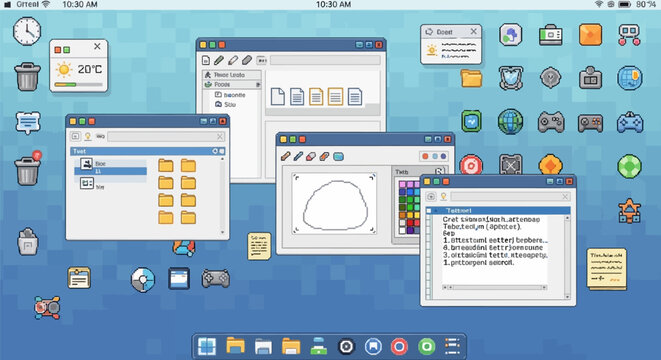Click the text line '1.prttorpenl seorcil.'
661x360 pixels.
click(x=478, y=263)
